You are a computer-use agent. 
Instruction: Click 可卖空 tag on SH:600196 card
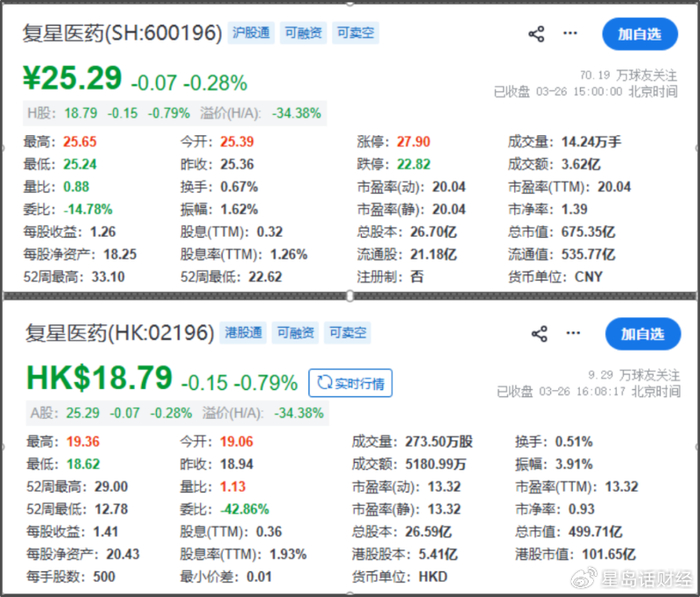[x=355, y=33]
